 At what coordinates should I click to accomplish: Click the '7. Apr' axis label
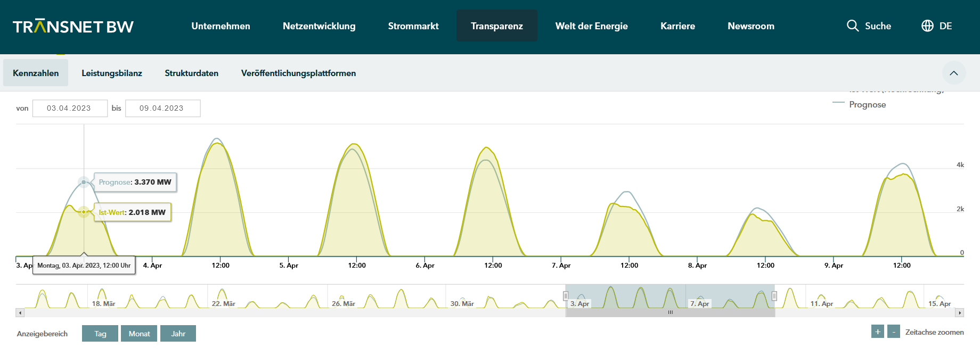click(x=561, y=265)
